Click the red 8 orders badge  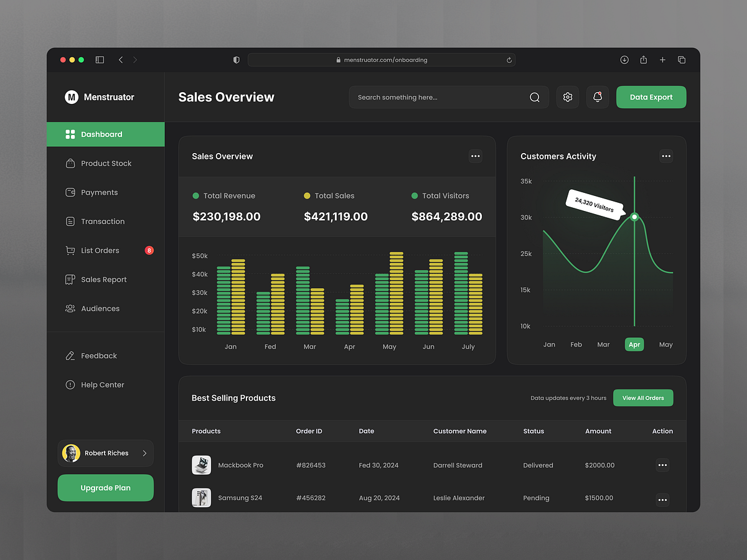tap(149, 251)
